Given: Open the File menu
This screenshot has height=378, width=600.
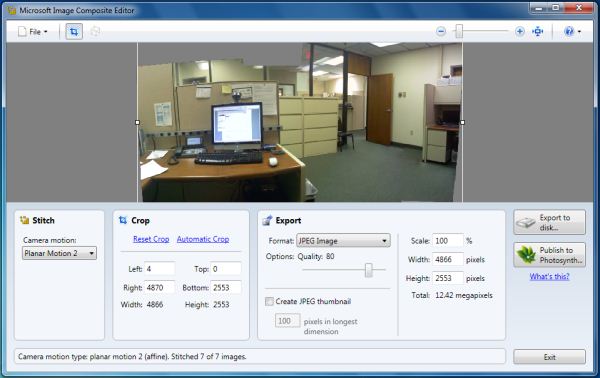Looking at the screenshot, I should pyautogui.click(x=33, y=31).
